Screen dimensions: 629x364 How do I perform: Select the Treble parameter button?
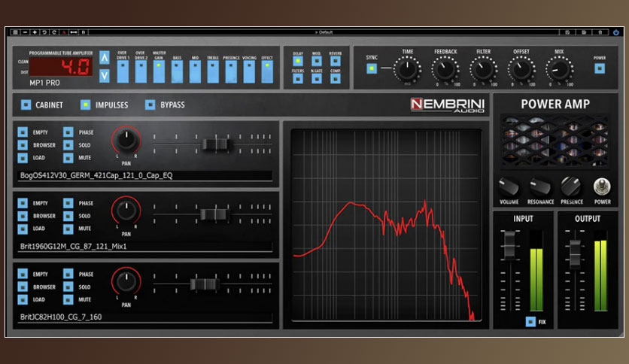tap(213, 71)
